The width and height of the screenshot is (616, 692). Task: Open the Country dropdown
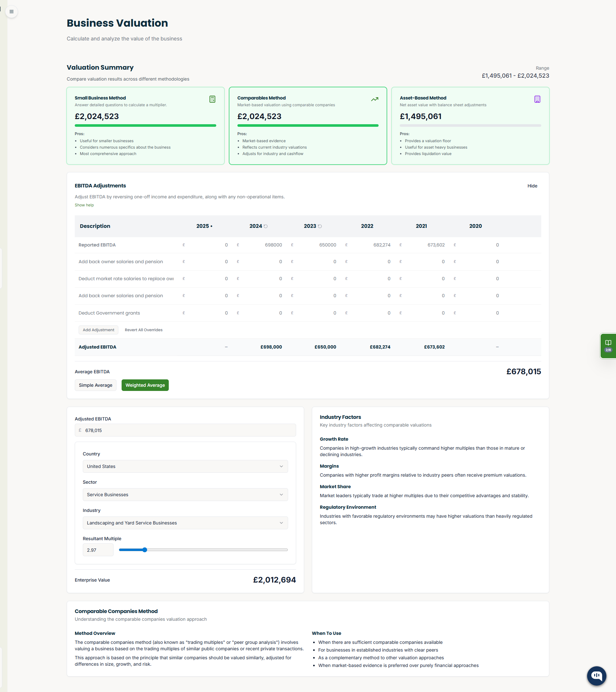(x=185, y=466)
